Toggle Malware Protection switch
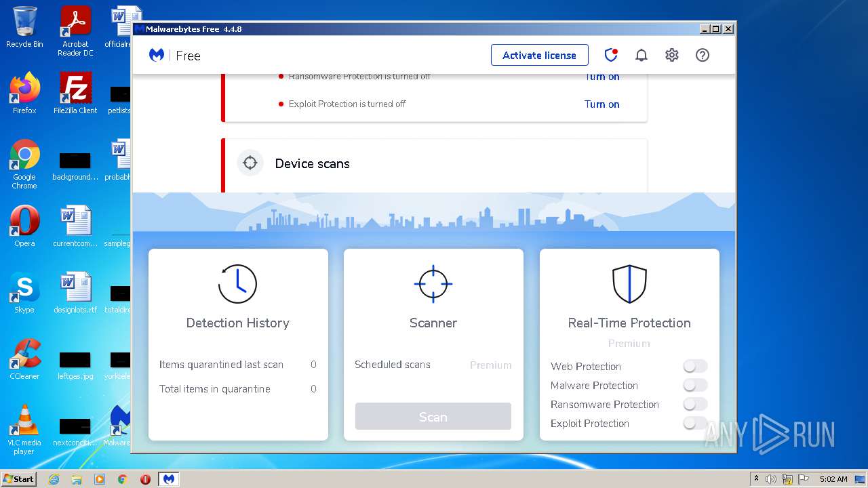Viewport: 868px width, 488px height. [x=695, y=385]
